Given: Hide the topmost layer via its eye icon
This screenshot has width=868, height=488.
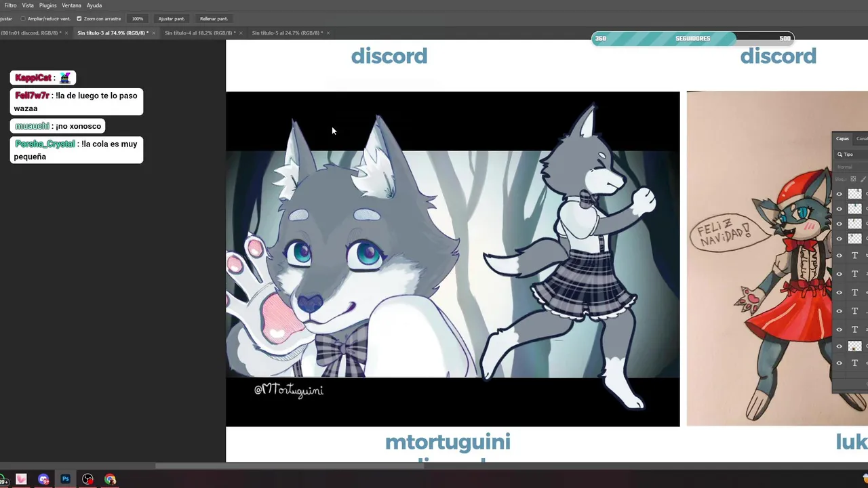Looking at the screenshot, I should click(839, 194).
